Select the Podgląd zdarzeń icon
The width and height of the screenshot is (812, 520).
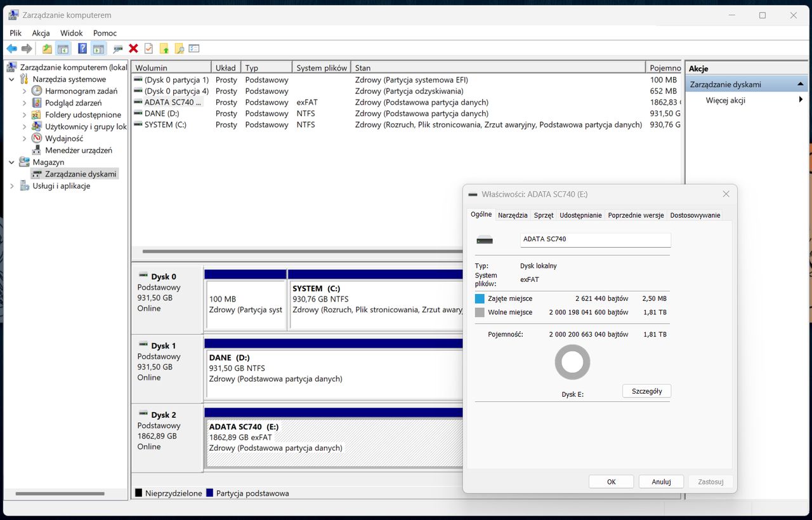point(37,103)
